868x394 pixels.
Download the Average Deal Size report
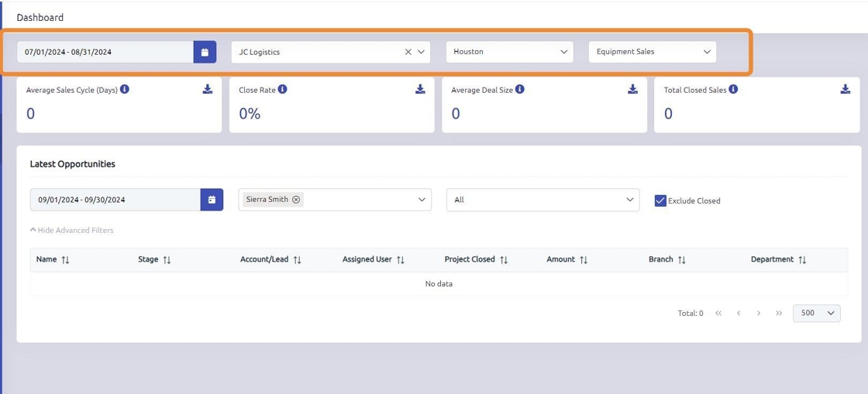click(632, 90)
